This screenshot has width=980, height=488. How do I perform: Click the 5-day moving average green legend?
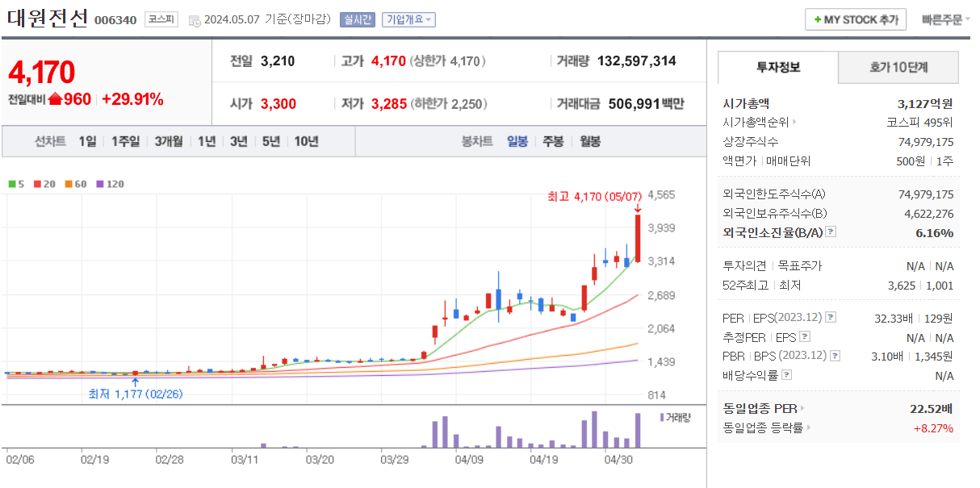16,184
